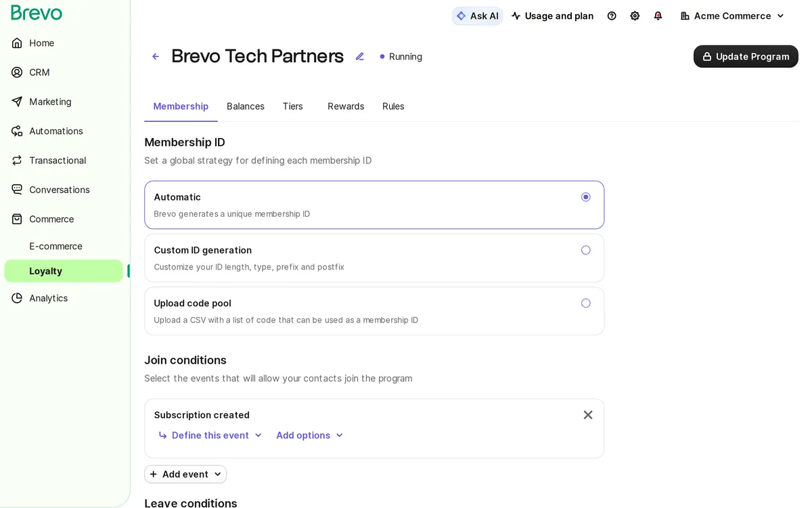Select the Automatic membership ID radio
The image size is (812, 508).
click(586, 197)
